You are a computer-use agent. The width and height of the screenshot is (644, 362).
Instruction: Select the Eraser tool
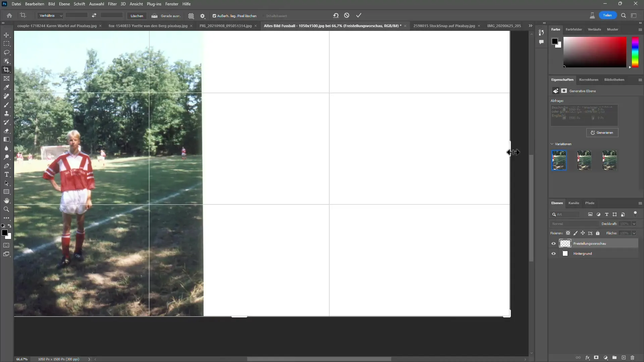coord(6,131)
